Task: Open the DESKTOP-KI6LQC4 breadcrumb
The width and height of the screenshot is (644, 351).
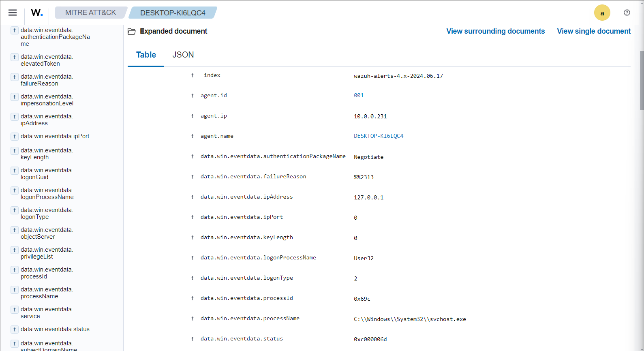Action: pos(173,13)
